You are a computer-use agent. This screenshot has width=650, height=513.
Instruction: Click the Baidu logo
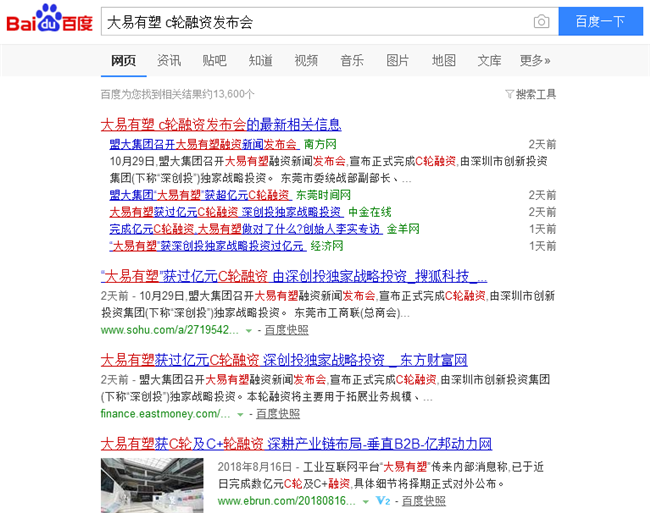pos(49,21)
